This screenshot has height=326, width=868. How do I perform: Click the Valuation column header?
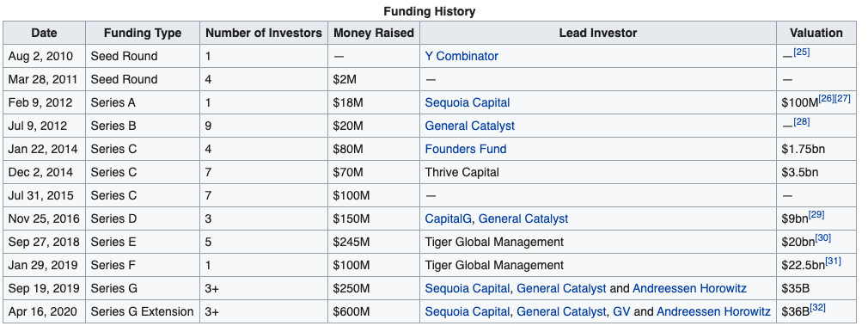click(x=816, y=33)
